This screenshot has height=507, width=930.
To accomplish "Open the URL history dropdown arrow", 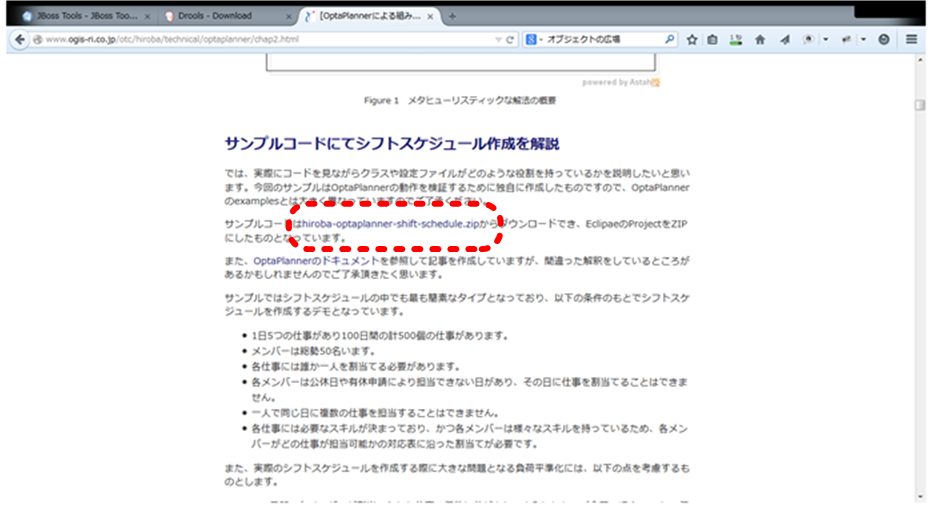I will pos(498,40).
